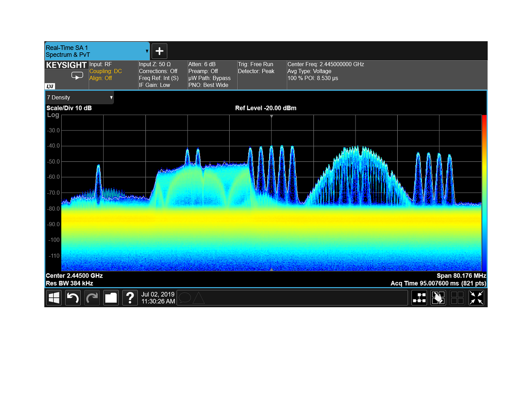The image size is (532, 399).
Task: Open the block diagram view icon
Action: [x=419, y=298]
